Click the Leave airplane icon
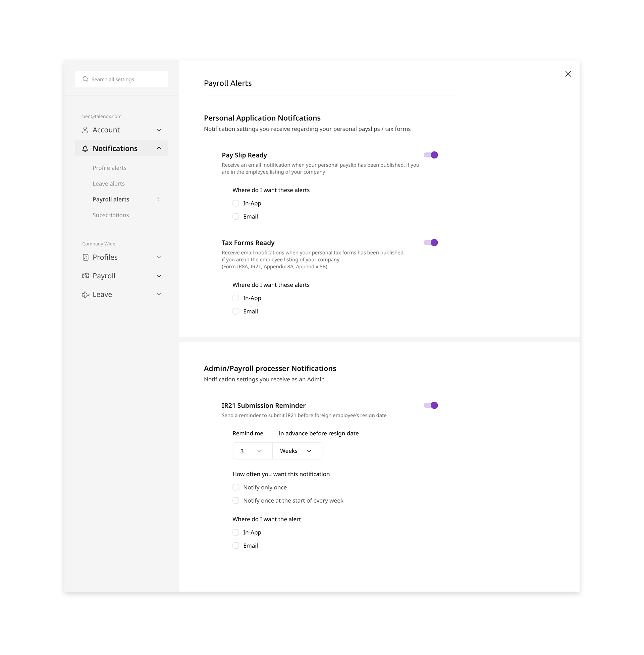644x655 pixels. [x=86, y=294]
